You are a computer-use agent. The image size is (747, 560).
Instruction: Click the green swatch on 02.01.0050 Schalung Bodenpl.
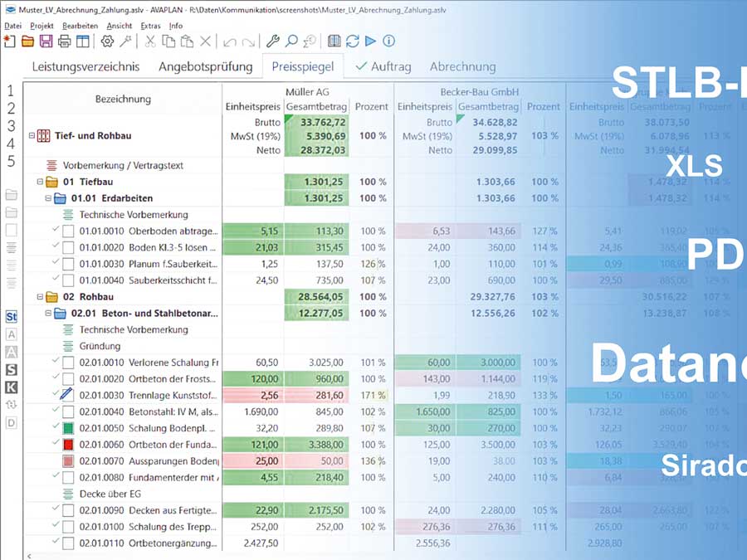pyautogui.click(x=68, y=429)
